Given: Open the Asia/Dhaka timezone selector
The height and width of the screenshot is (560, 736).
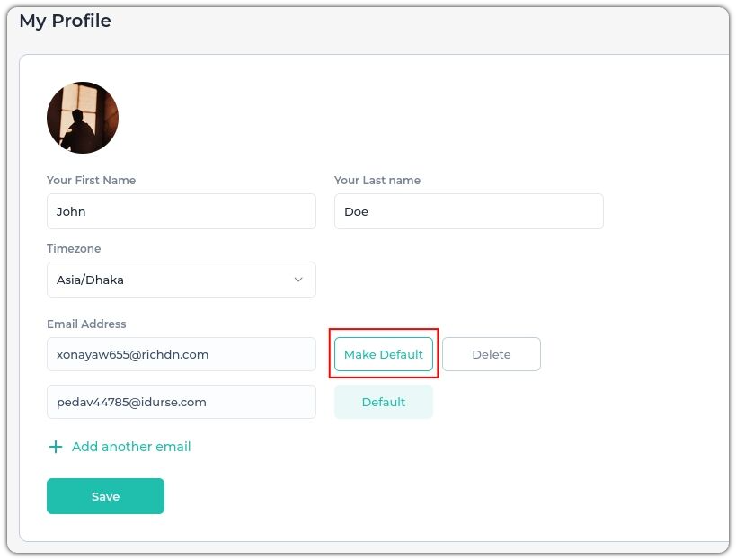Looking at the screenshot, I should (182, 280).
